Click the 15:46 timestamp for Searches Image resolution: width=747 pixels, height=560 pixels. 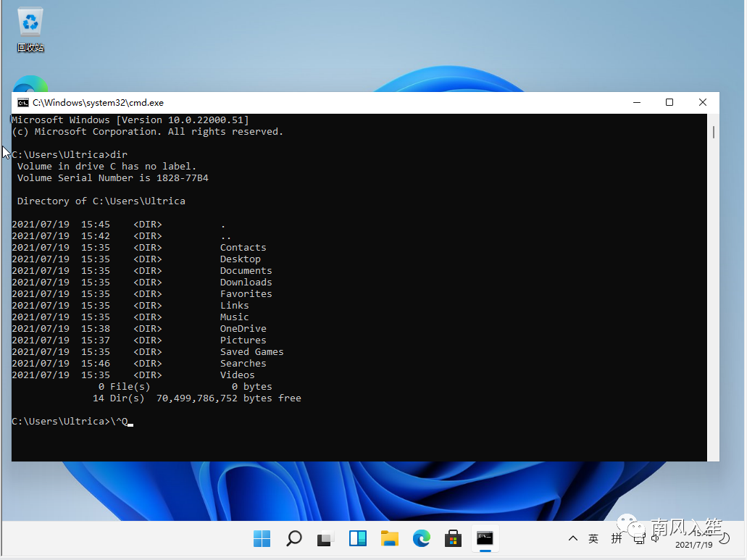coord(96,364)
